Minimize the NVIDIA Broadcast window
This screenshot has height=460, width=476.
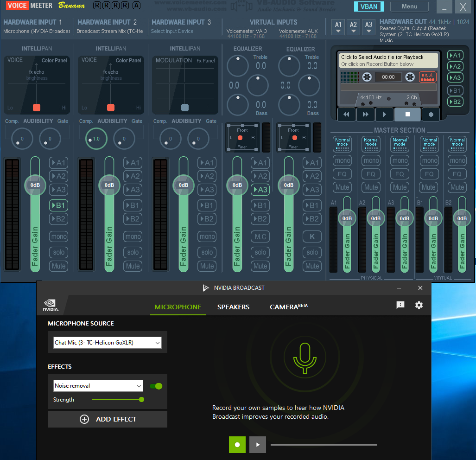[x=399, y=288]
